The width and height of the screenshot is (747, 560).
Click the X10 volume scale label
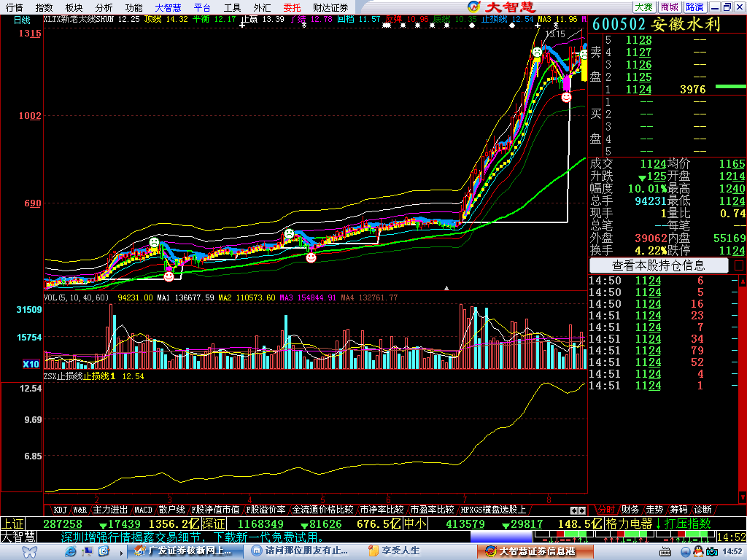click(x=31, y=365)
